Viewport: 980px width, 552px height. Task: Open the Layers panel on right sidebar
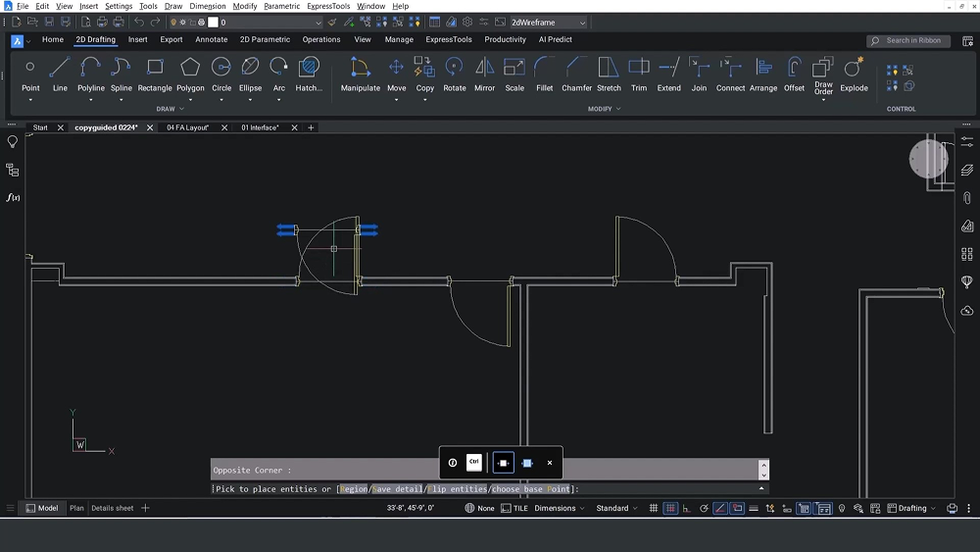(x=967, y=170)
